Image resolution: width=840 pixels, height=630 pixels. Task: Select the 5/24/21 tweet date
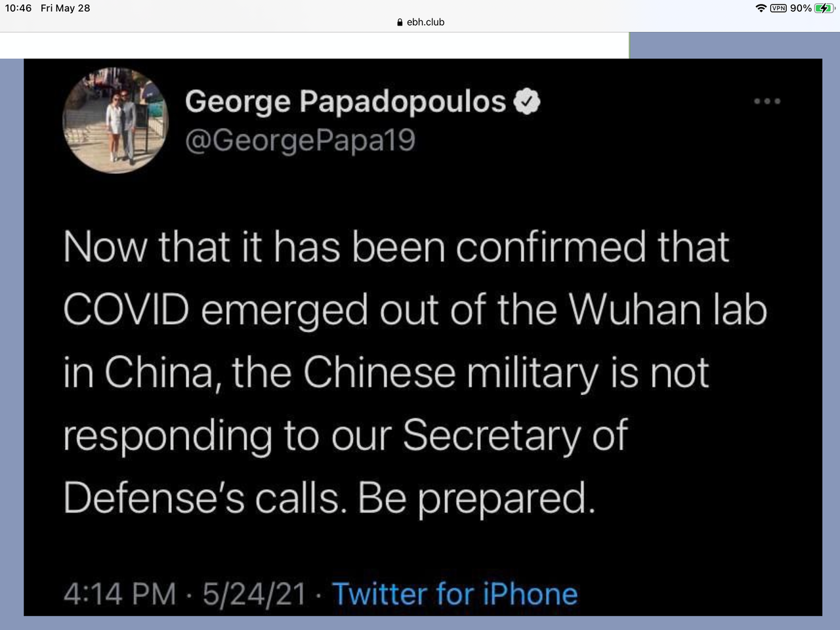coord(254,594)
